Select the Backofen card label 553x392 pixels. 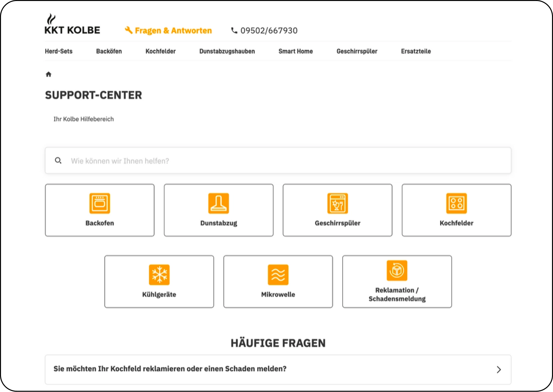100,223
